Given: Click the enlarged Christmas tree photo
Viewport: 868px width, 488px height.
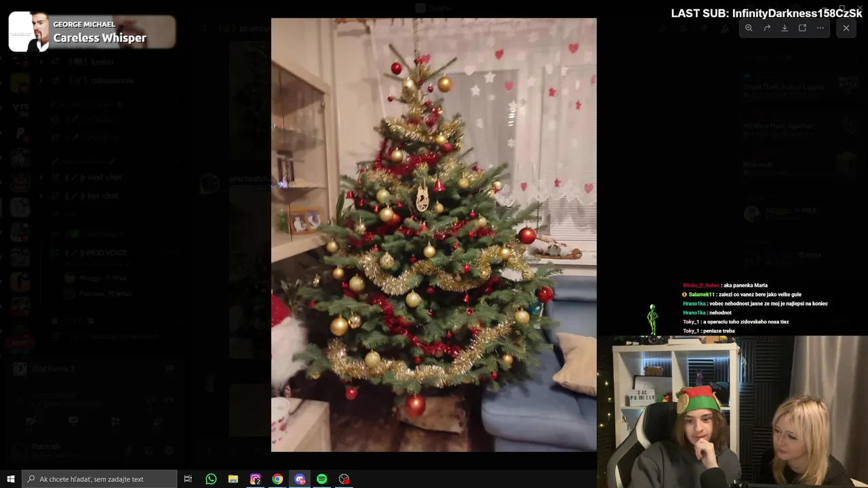Looking at the screenshot, I should click(434, 235).
